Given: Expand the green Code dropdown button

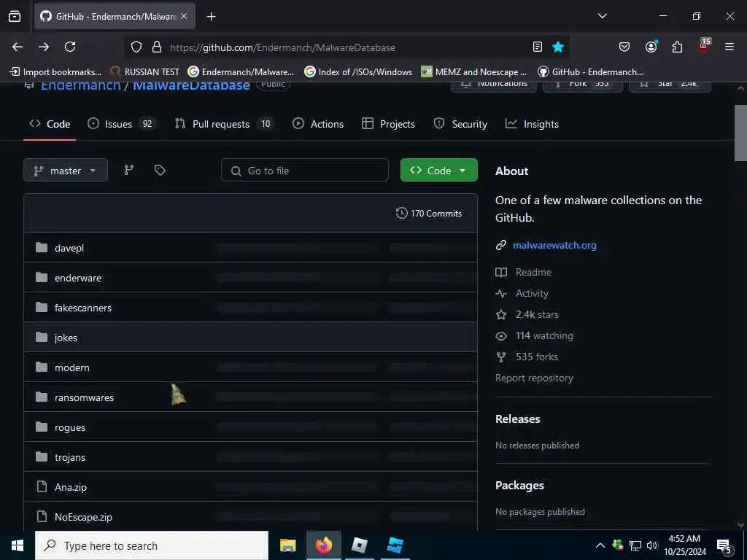Looking at the screenshot, I should click(438, 170).
